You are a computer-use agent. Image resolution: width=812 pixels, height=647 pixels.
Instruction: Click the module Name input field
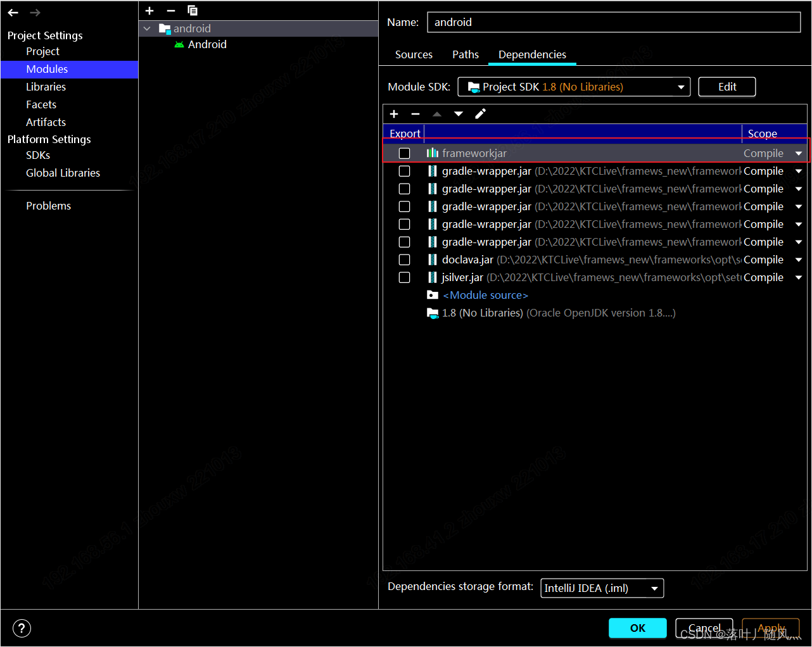pyautogui.click(x=614, y=22)
